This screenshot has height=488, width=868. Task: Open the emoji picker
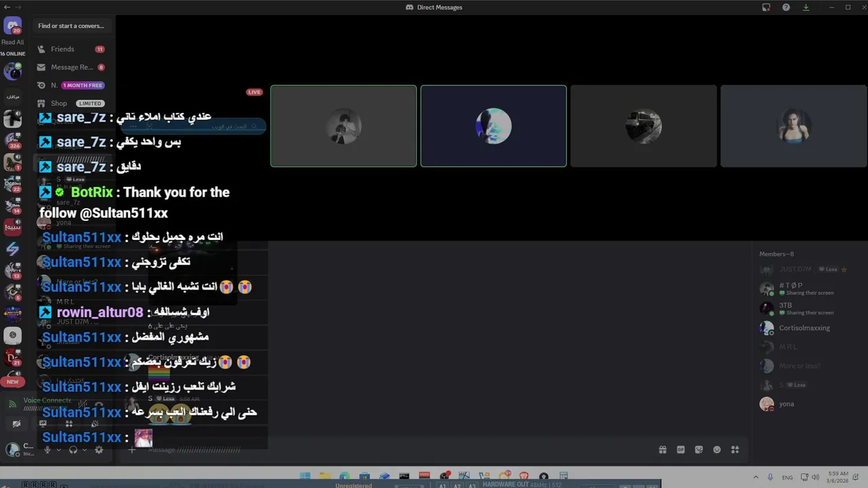[x=717, y=450]
